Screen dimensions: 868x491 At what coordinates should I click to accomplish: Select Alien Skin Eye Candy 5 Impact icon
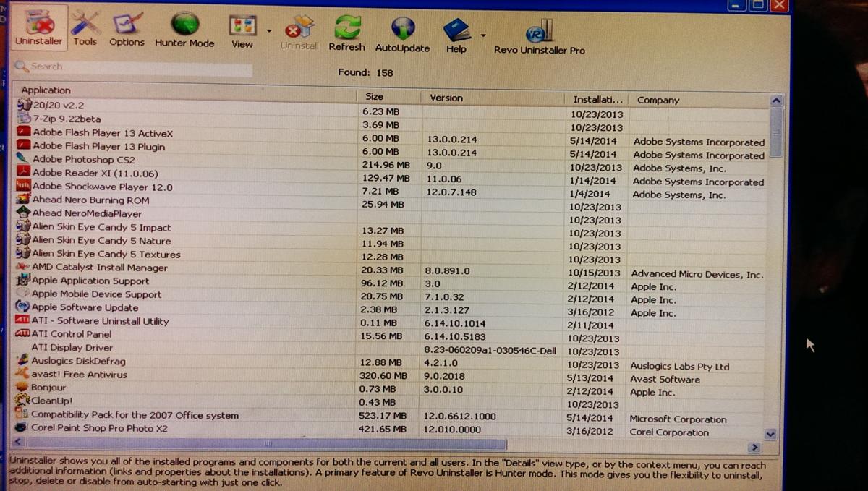[x=22, y=227]
